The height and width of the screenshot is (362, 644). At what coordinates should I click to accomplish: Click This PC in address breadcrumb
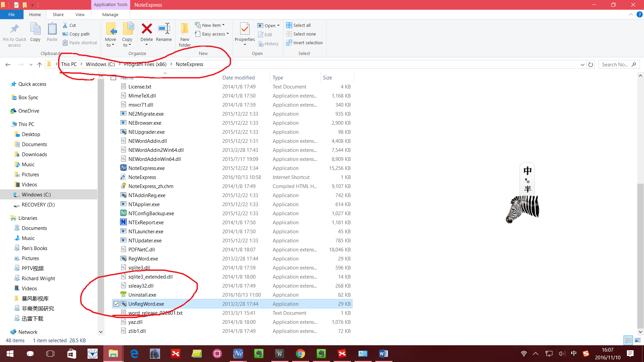(69, 64)
